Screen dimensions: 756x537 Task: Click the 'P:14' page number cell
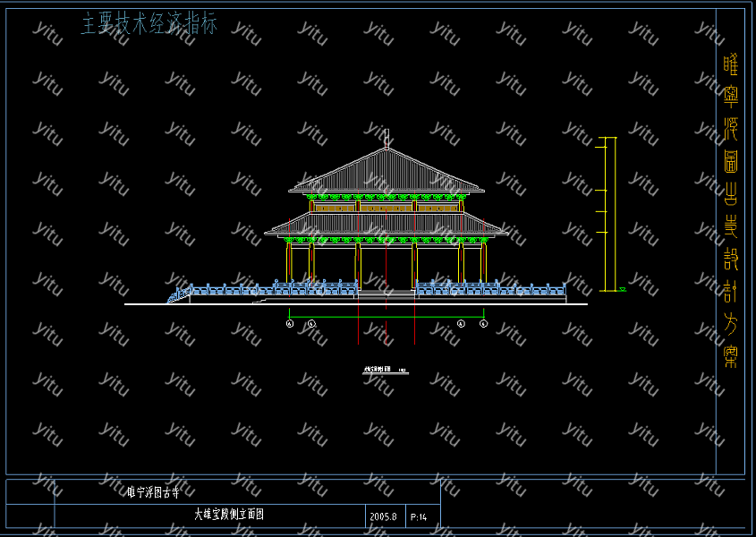coord(419,516)
